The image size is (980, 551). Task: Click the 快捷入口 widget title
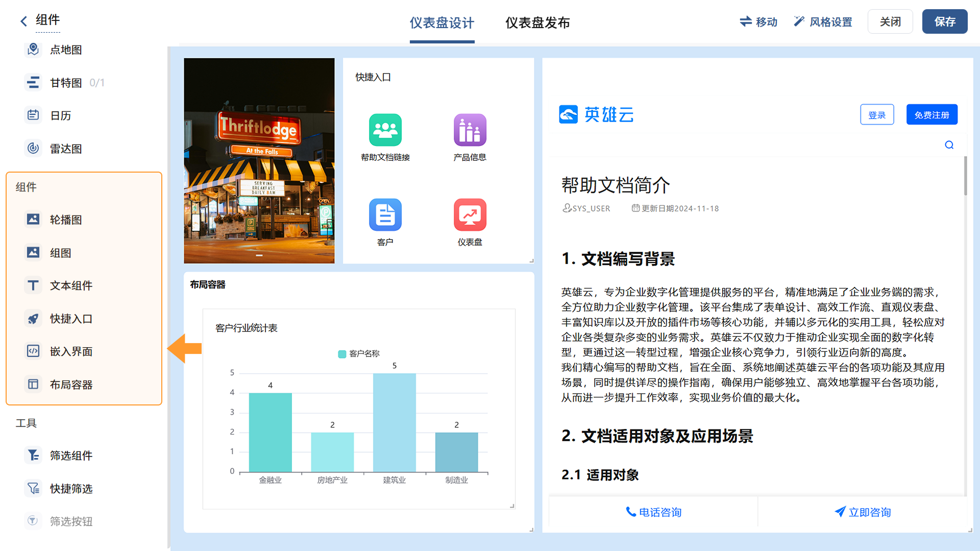click(373, 77)
